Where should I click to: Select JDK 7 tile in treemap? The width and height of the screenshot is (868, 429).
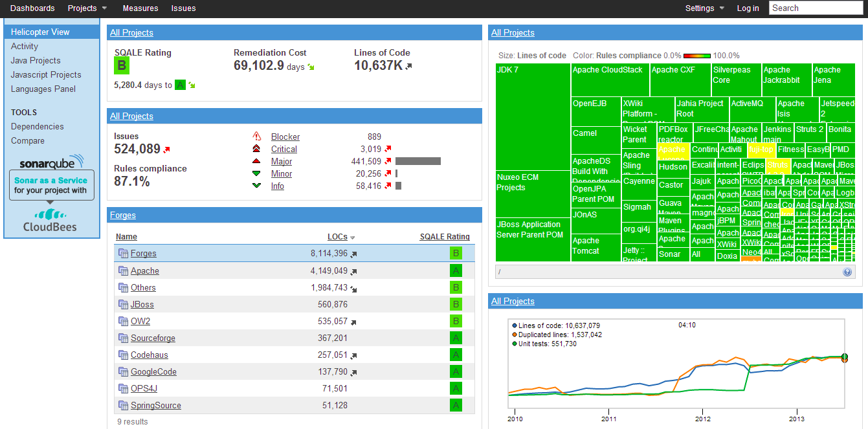532,116
